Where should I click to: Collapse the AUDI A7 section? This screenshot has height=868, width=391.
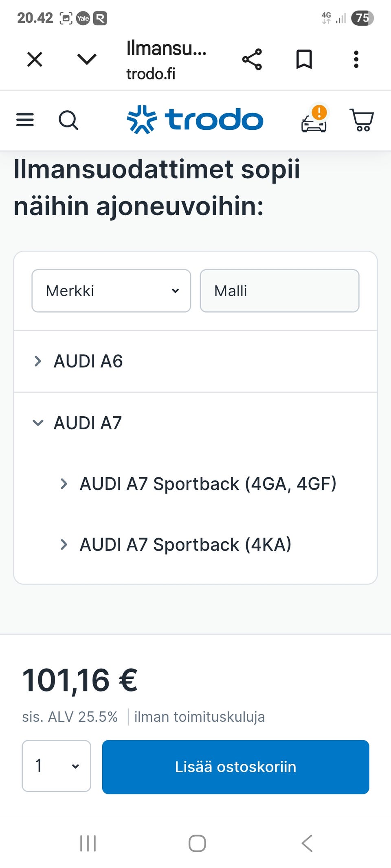[x=87, y=423]
